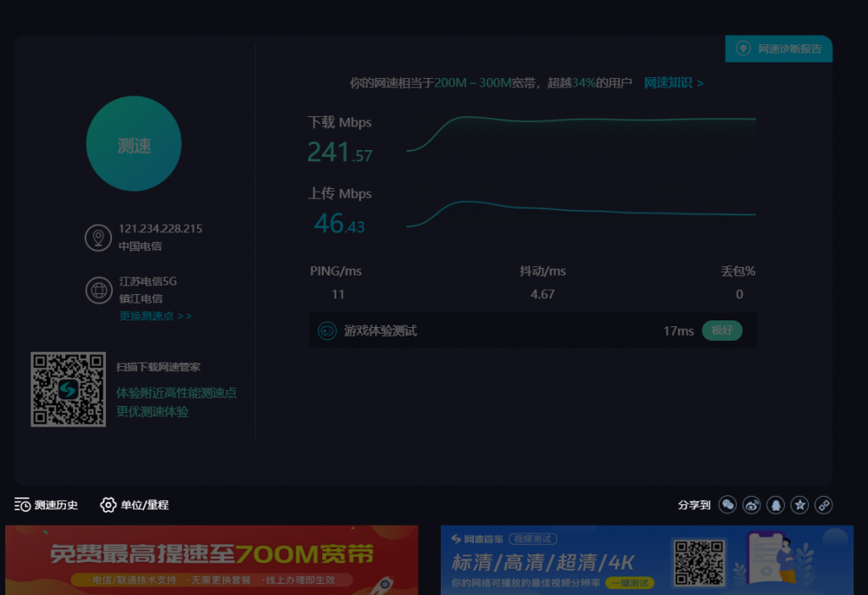Share result to QQ
Image resolution: width=868 pixels, height=595 pixels.
click(776, 505)
